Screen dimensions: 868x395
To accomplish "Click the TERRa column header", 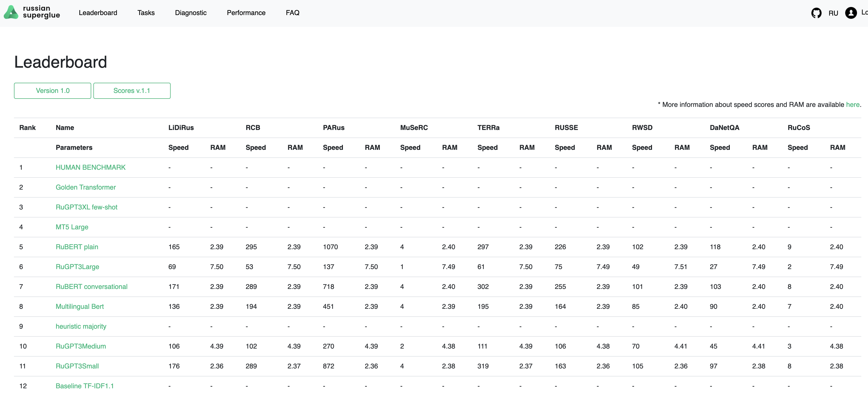I will pyautogui.click(x=488, y=128).
